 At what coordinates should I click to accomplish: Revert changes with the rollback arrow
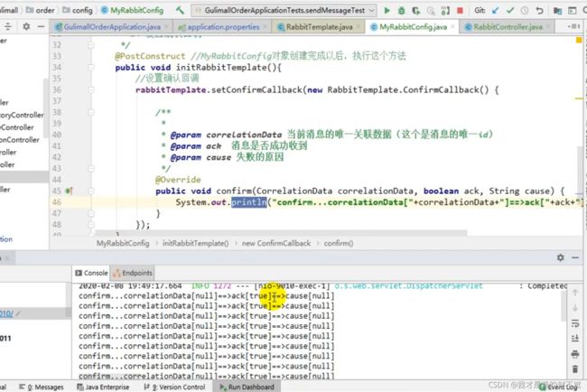[x=539, y=11]
